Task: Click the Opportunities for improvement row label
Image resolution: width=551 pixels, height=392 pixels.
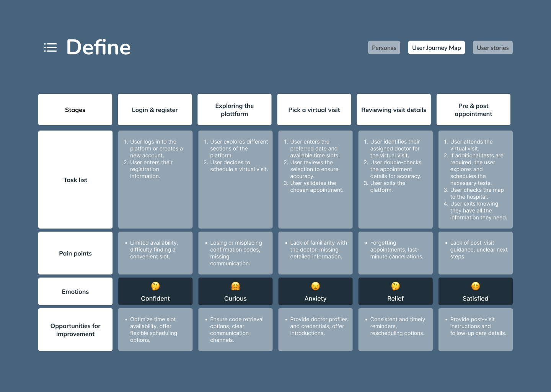Action: coord(75,330)
